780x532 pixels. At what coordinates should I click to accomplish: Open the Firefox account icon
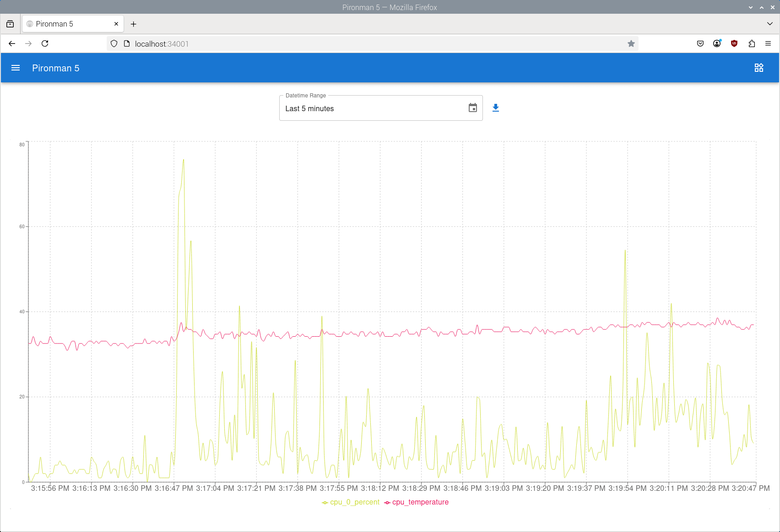(x=717, y=43)
